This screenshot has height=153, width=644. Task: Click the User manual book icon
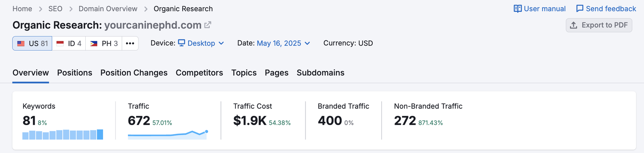[518, 9]
